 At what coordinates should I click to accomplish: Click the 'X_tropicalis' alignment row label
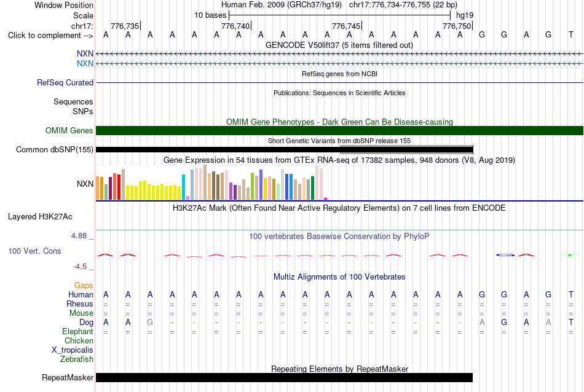point(73,350)
